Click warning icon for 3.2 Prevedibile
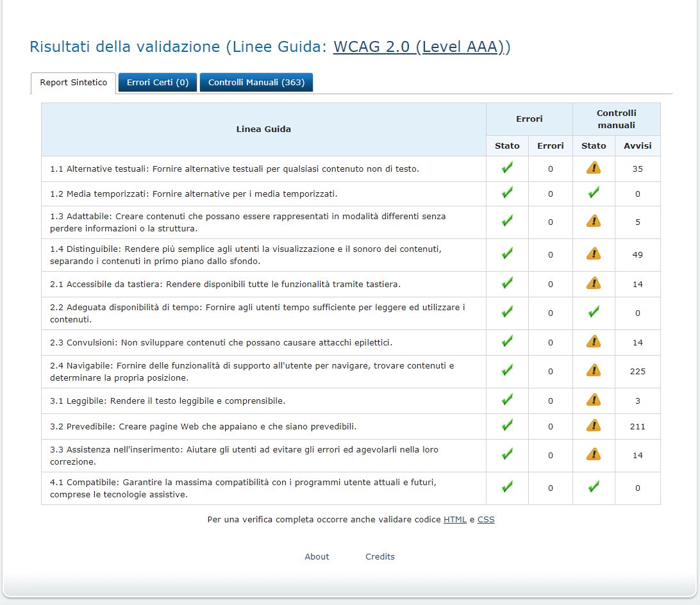 [x=594, y=426]
